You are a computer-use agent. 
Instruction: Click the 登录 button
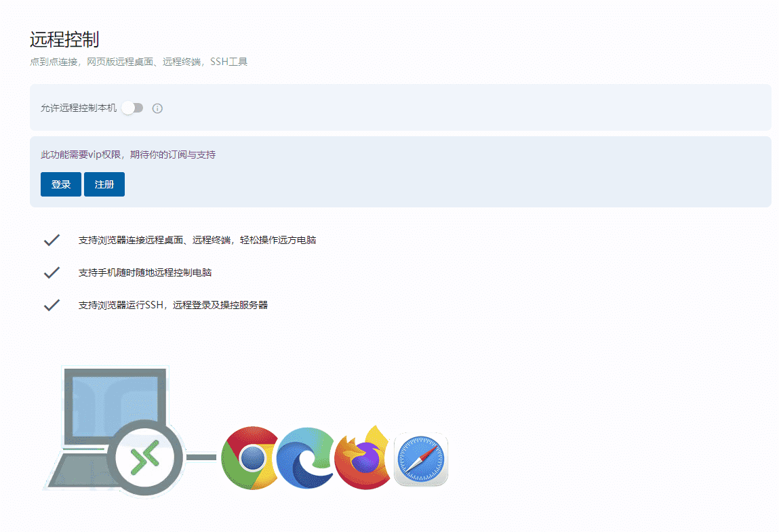[60, 184]
